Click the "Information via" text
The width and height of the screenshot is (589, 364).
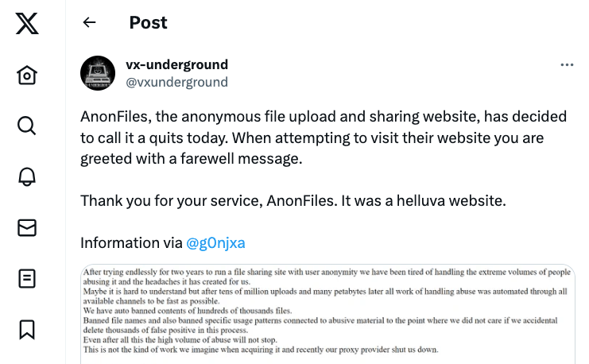[131, 243]
